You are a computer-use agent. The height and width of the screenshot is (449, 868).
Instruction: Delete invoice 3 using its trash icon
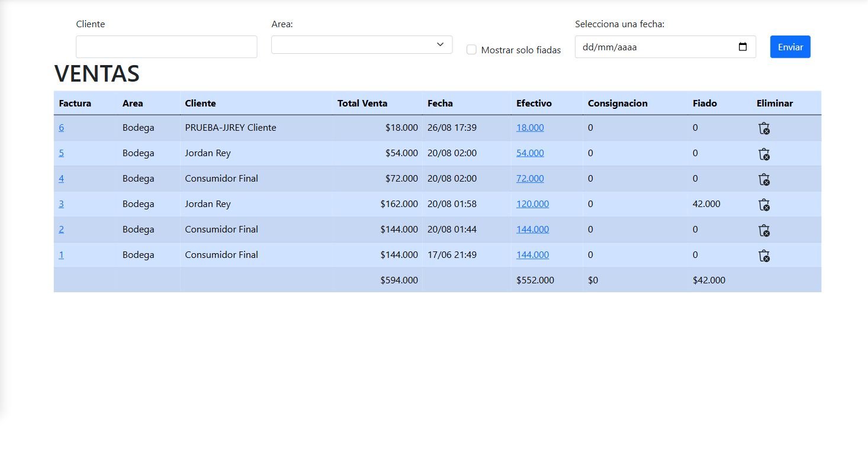(x=764, y=205)
